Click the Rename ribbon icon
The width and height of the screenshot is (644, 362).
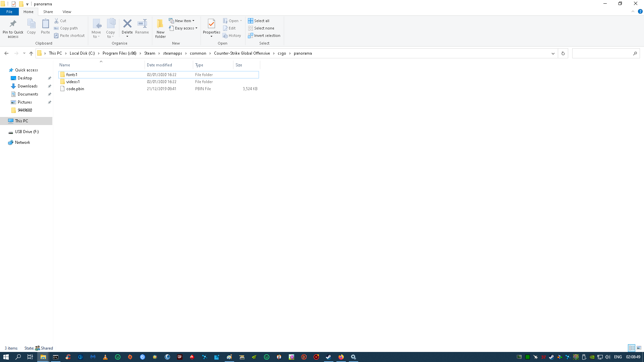tap(142, 24)
